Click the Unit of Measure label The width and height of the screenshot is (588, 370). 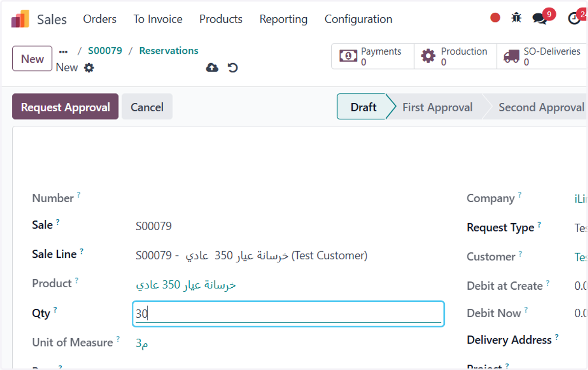click(73, 343)
